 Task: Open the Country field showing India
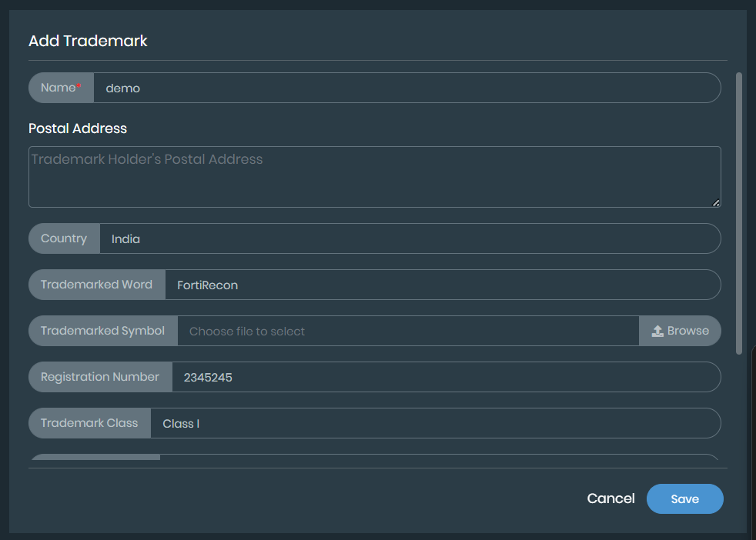click(409, 238)
